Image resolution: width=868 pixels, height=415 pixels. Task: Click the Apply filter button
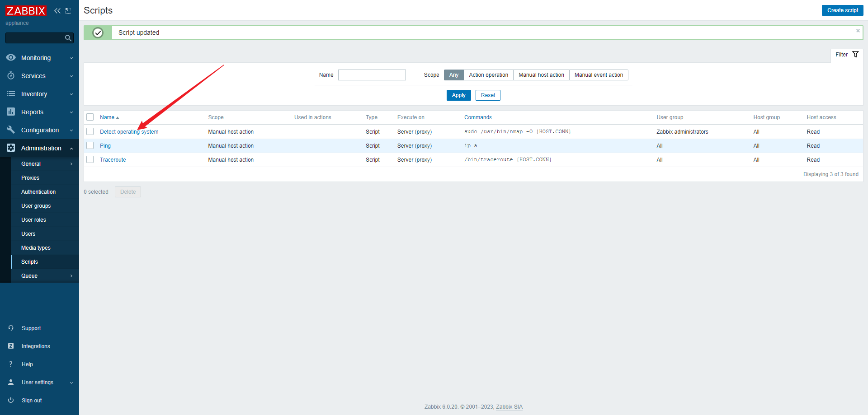point(458,95)
